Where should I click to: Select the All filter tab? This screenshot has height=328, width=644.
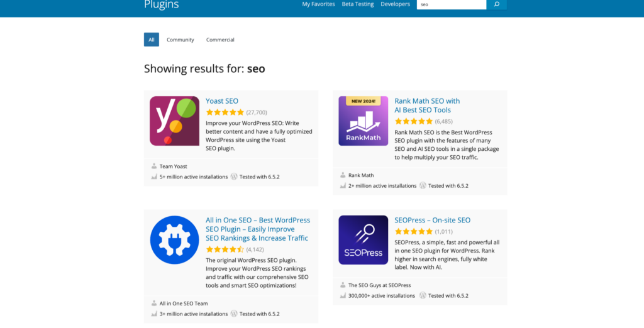152,40
